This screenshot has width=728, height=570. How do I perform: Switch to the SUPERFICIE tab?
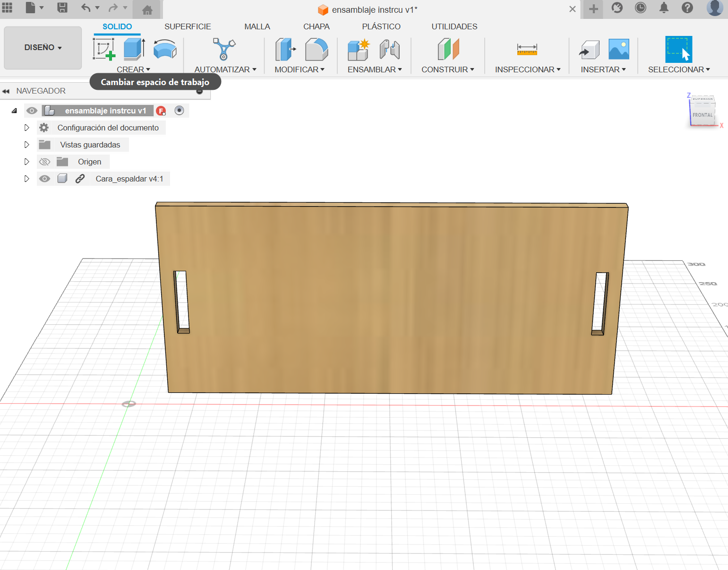click(x=188, y=26)
